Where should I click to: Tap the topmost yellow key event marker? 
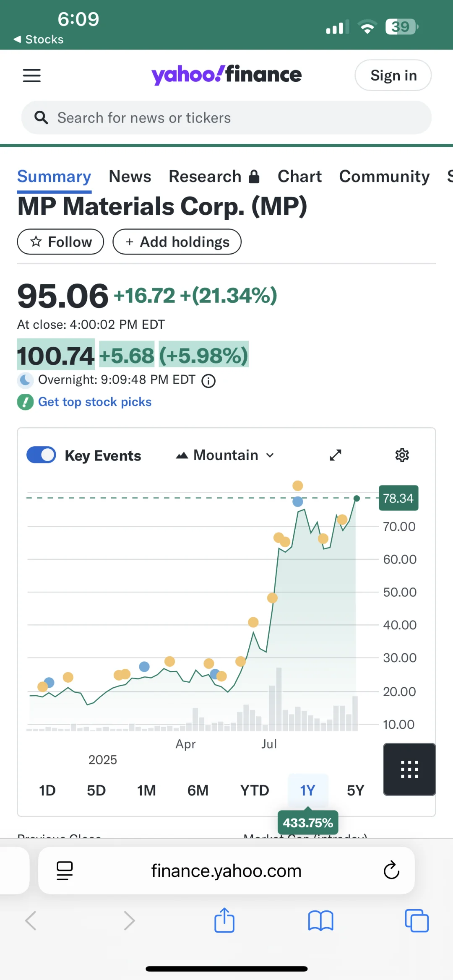(298, 486)
